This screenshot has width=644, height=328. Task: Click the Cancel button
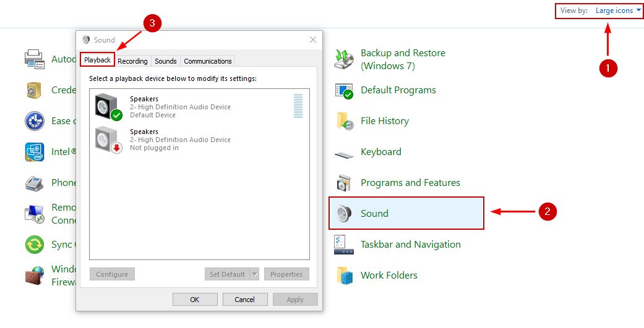245,300
